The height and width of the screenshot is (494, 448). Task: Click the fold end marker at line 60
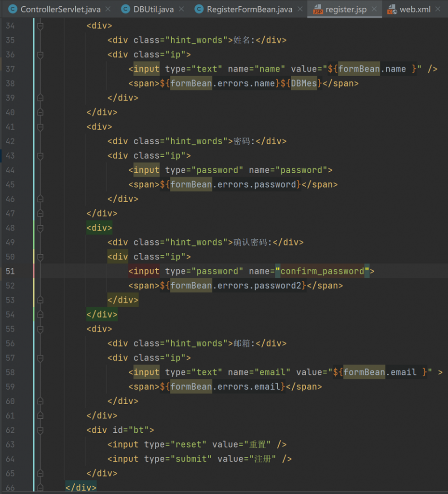[41, 401]
